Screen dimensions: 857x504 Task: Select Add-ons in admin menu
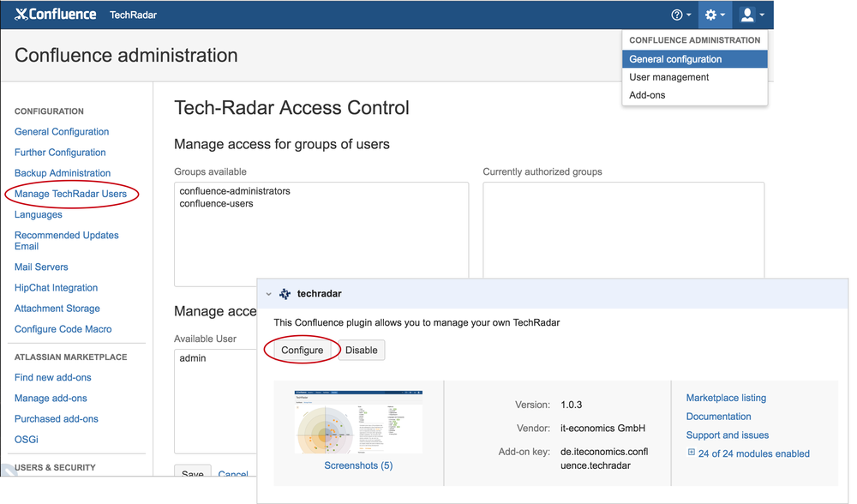(x=695, y=95)
